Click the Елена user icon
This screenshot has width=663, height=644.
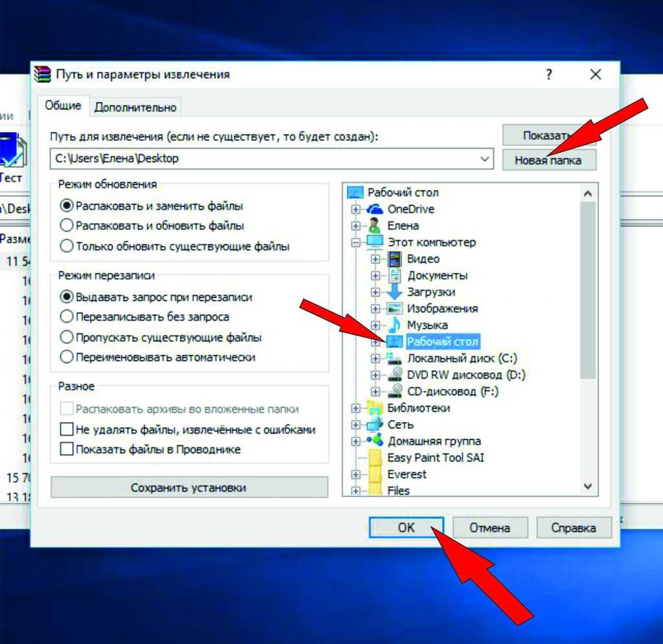pyautogui.click(x=375, y=225)
